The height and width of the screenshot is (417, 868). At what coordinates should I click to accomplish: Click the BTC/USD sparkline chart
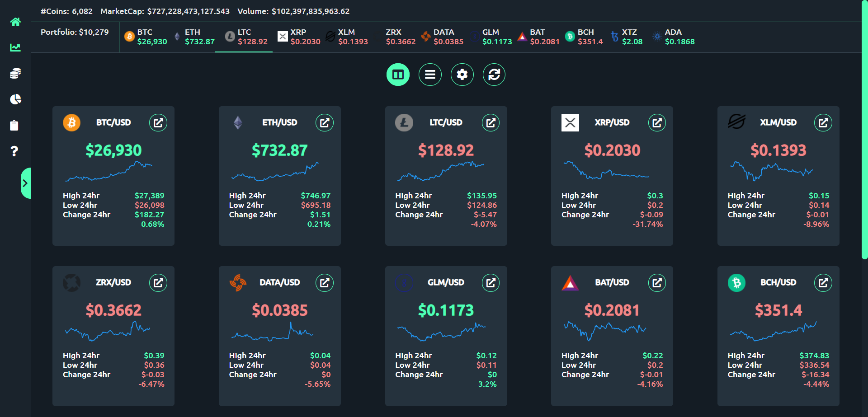108,172
